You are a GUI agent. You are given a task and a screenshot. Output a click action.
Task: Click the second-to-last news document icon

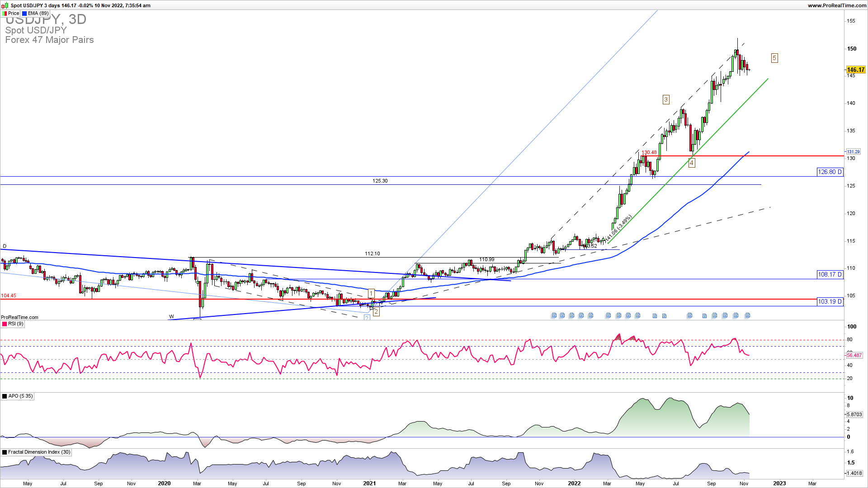[x=735, y=315]
